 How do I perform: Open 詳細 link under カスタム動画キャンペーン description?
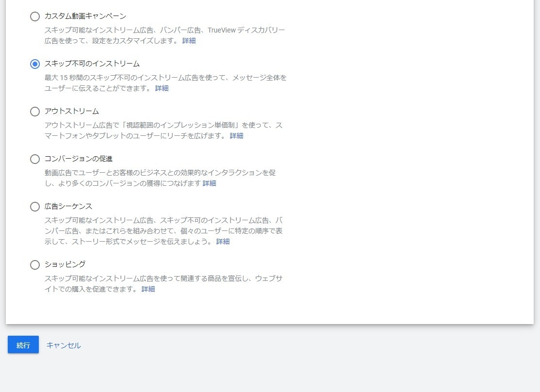tap(189, 41)
